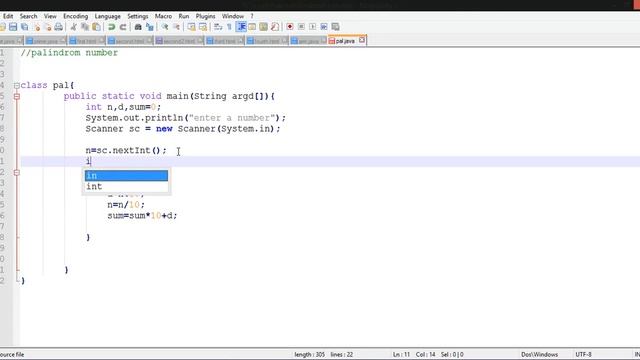
Task: Open the user-defined language icon
Action: coord(252,27)
